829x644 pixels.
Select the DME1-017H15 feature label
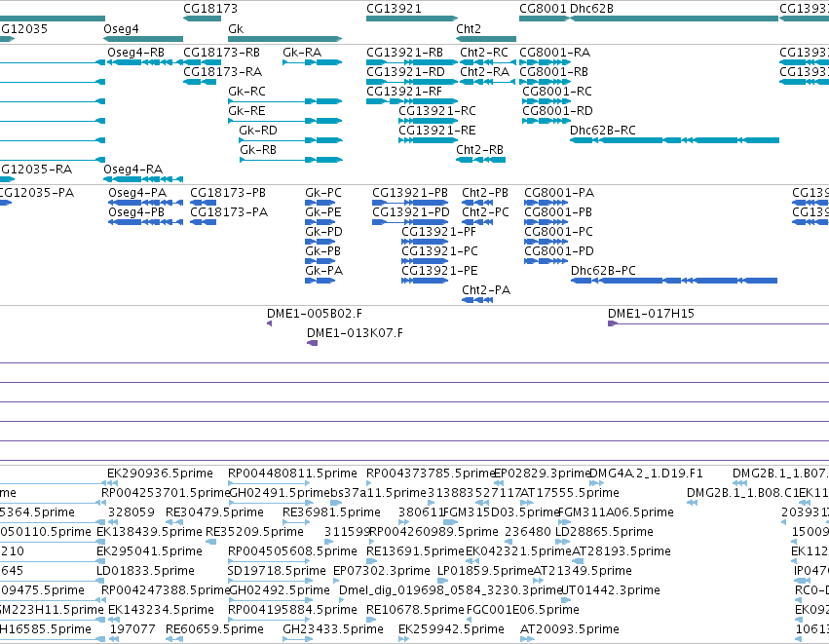(x=652, y=314)
